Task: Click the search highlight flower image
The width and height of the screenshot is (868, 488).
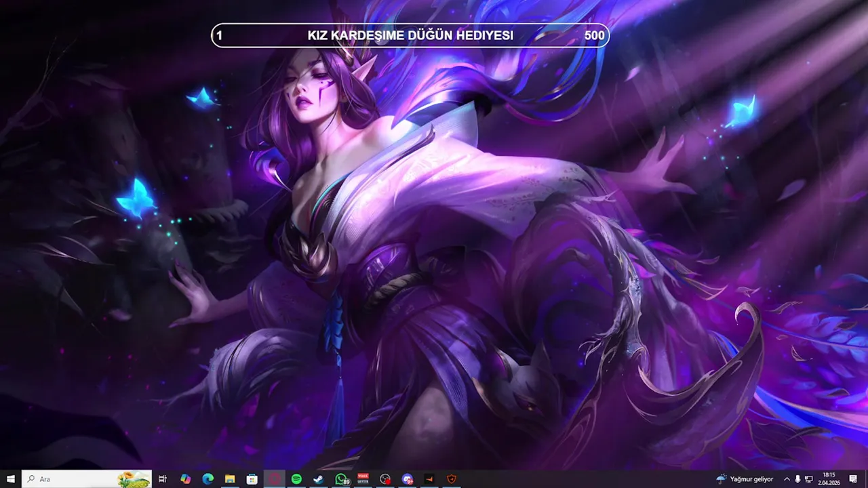Action: [x=134, y=479]
